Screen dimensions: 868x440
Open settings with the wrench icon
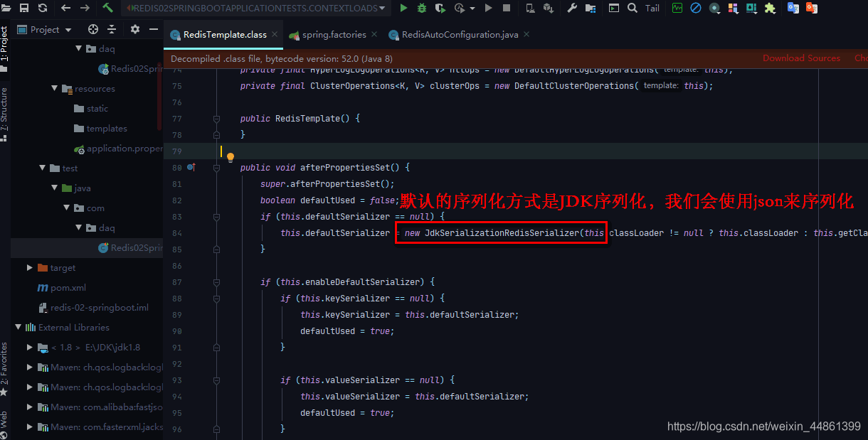(x=572, y=9)
